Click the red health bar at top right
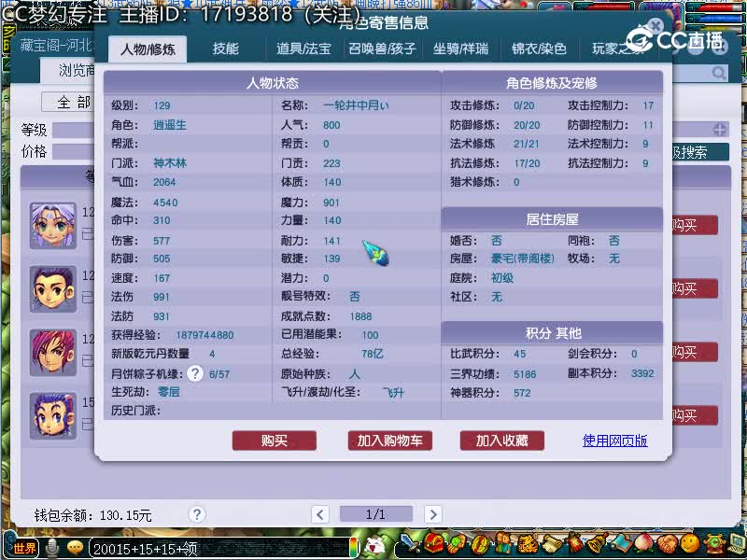This screenshot has height=560, width=747. (716, 6)
